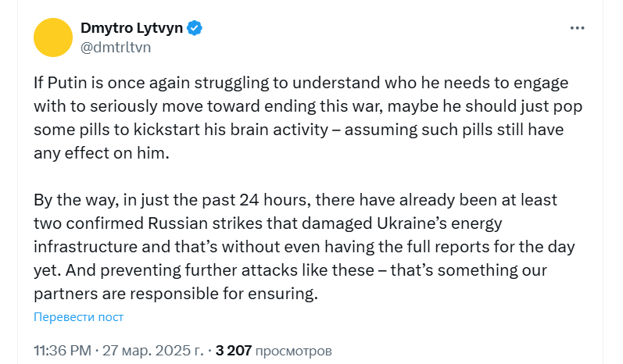The height and width of the screenshot is (364, 623).
Task: Open the three-dot more options menu
Action: pyautogui.click(x=577, y=28)
